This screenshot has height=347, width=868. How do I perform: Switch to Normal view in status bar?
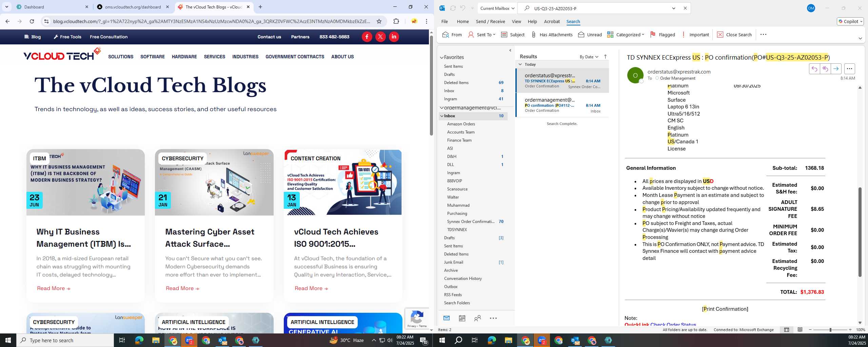(x=787, y=330)
